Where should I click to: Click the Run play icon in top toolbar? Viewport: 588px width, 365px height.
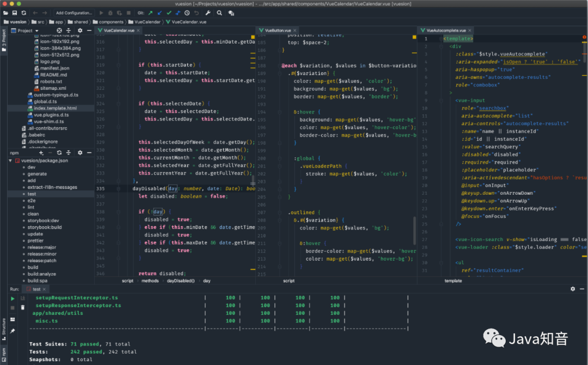[101, 13]
